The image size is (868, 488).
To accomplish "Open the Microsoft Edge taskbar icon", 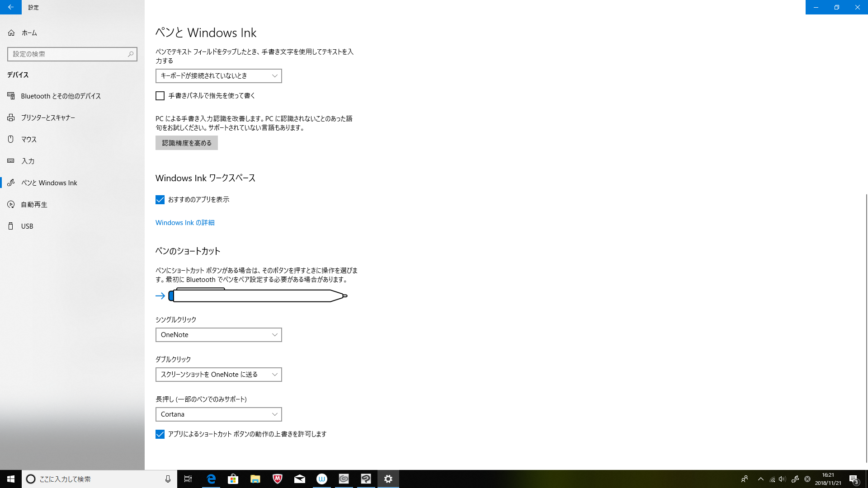I will point(211,479).
